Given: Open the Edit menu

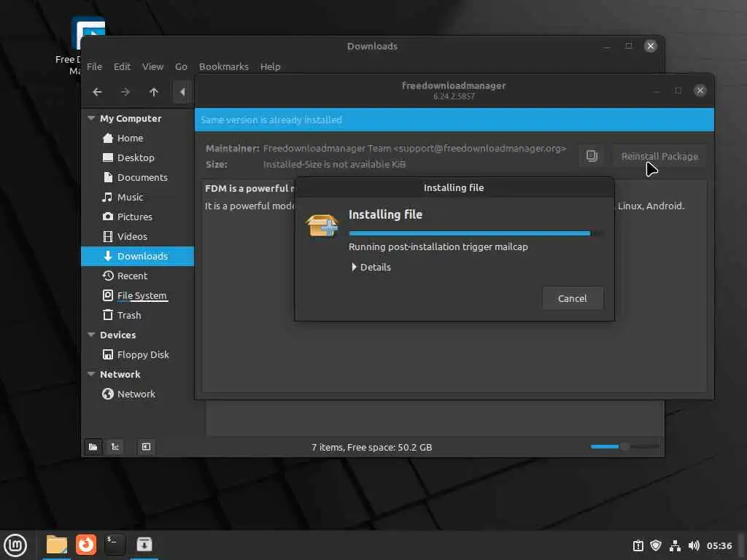Looking at the screenshot, I should click(122, 66).
